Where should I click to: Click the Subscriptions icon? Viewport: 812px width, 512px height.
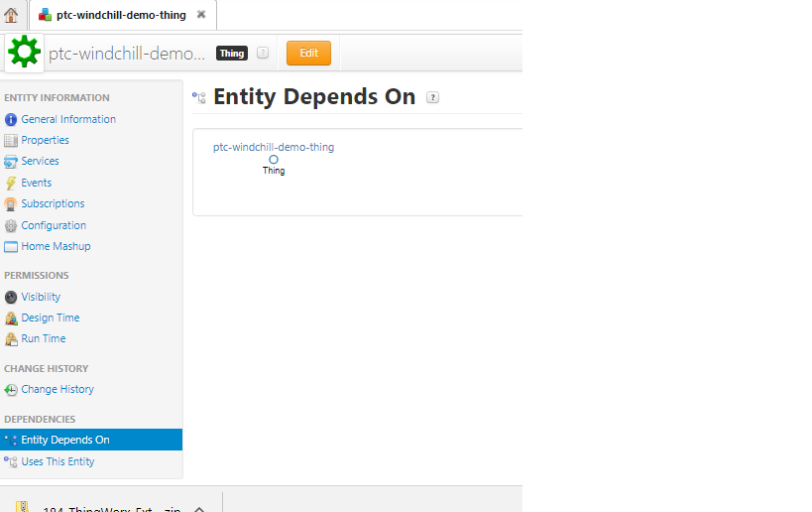coord(10,204)
